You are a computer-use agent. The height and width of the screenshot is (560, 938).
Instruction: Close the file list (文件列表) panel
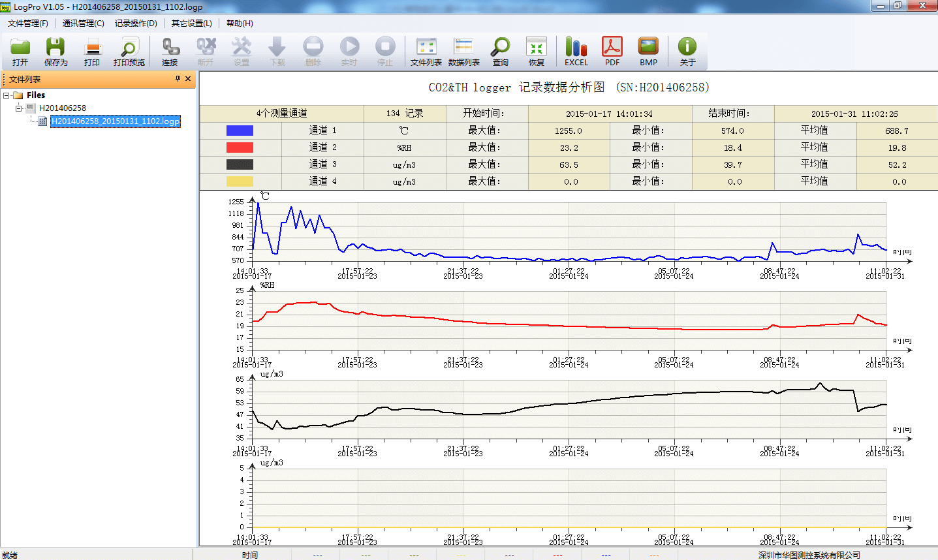tap(188, 79)
